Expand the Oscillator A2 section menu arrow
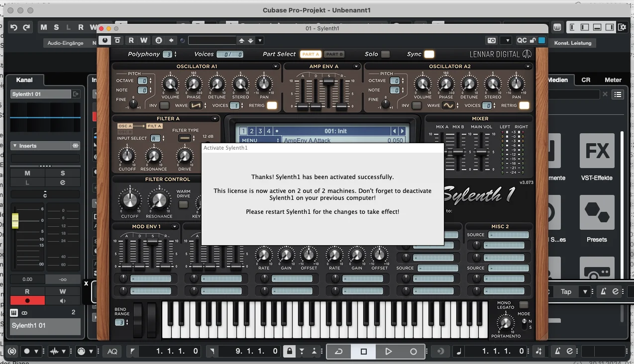634x364 pixels. click(x=528, y=67)
